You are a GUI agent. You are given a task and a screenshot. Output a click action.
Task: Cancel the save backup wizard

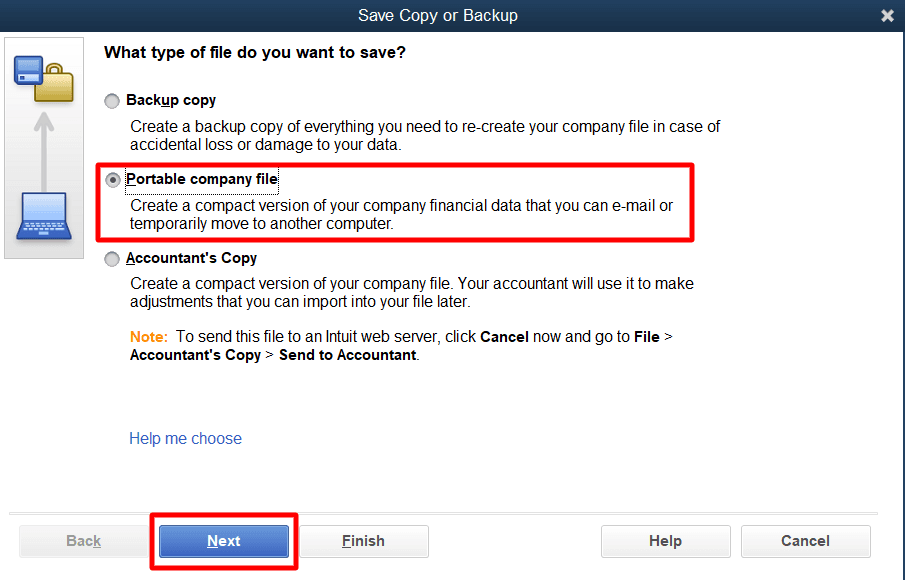coord(805,541)
